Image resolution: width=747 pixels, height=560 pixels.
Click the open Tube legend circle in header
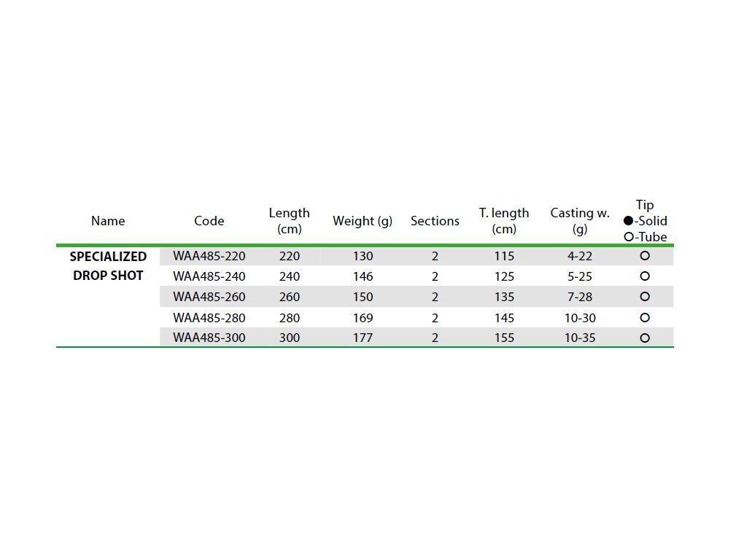[628, 237]
